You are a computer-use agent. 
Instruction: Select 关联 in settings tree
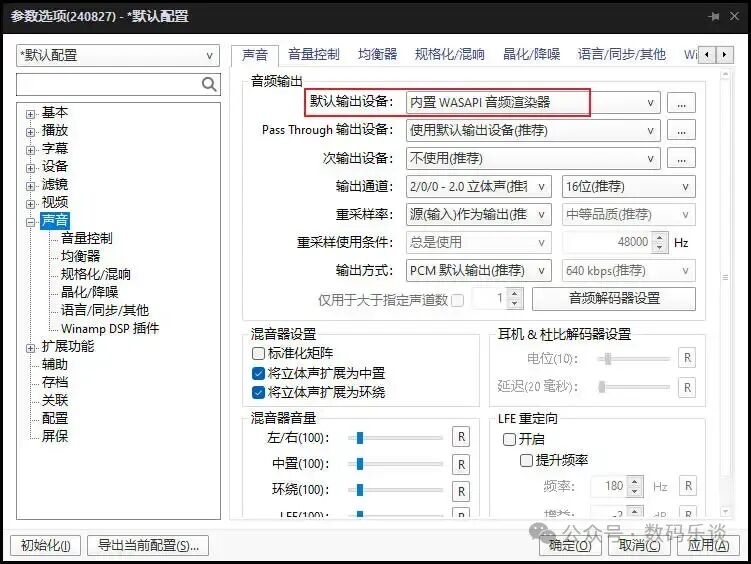click(x=55, y=401)
